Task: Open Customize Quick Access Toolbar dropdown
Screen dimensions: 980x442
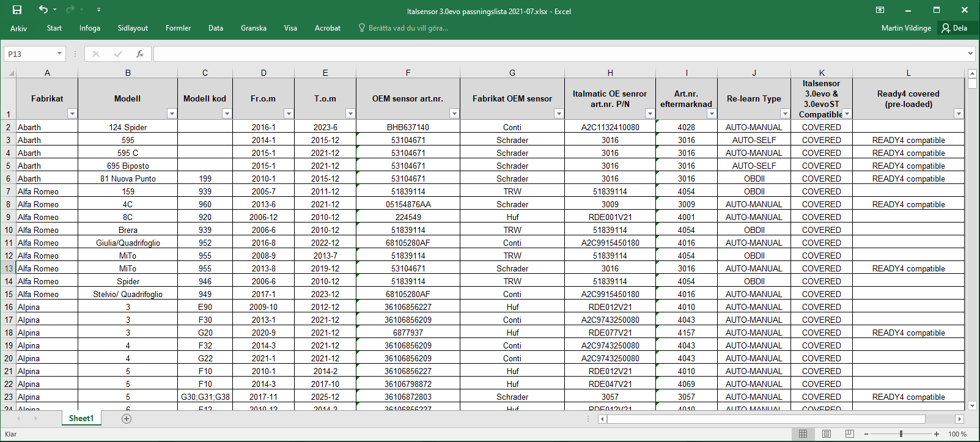Action: click(x=98, y=10)
